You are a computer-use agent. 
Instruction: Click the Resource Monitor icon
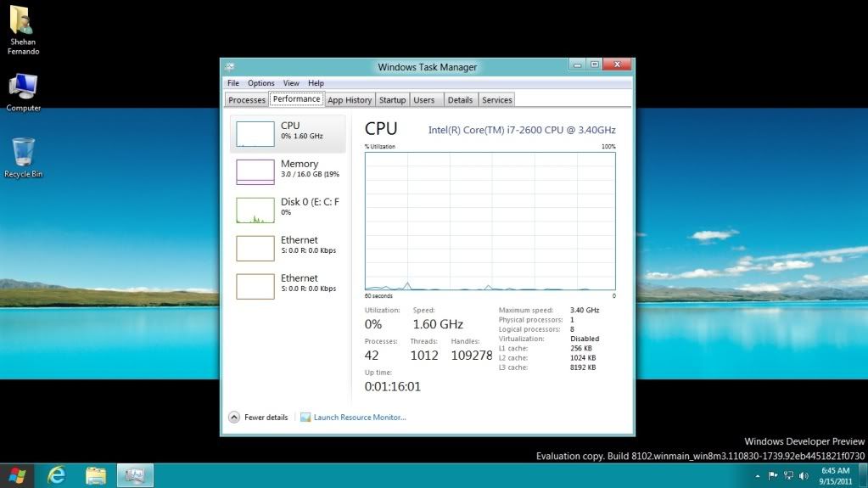pos(305,417)
